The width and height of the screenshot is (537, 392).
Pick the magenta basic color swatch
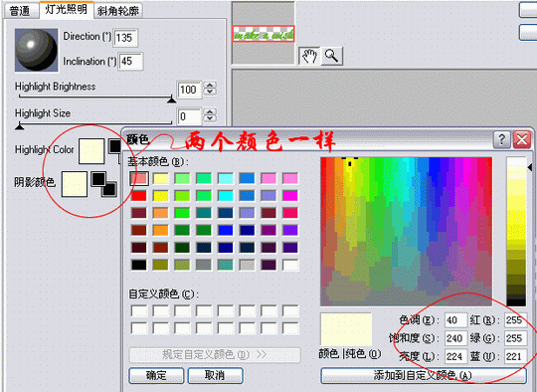click(x=290, y=196)
